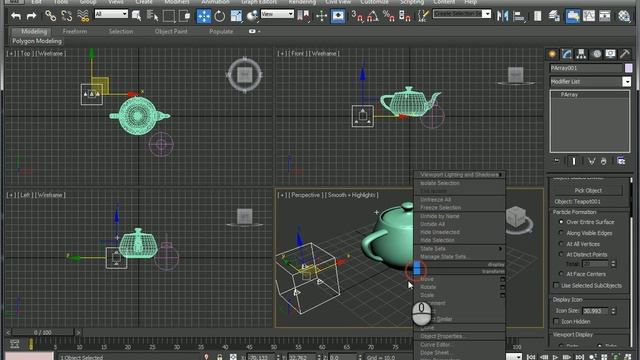This screenshot has height=360, width=640.
Task: Open the Material Editor icon
Action: tap(624, 16)
